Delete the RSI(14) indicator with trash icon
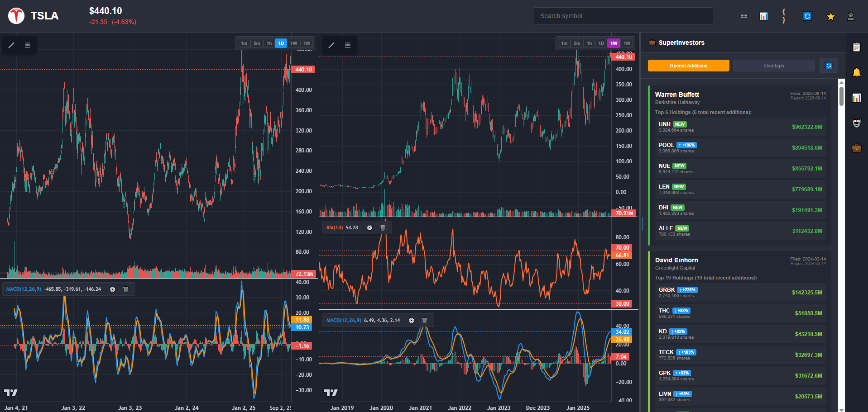Screen dimensions: 868x412 383,228
